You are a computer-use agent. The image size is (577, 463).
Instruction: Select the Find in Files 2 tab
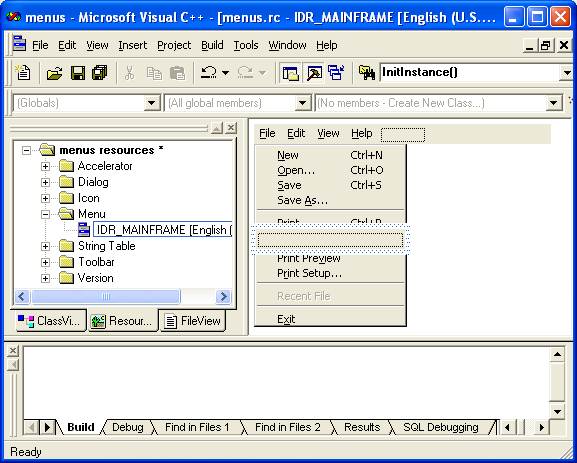287,427
